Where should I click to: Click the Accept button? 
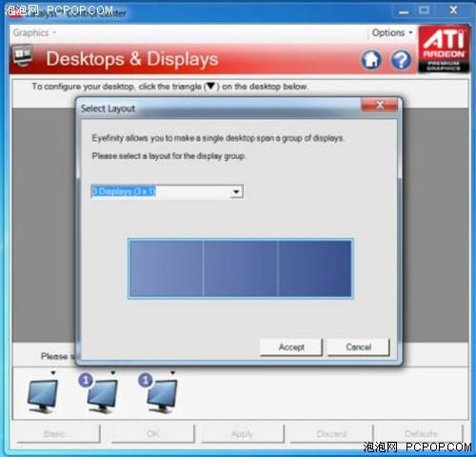291,348
